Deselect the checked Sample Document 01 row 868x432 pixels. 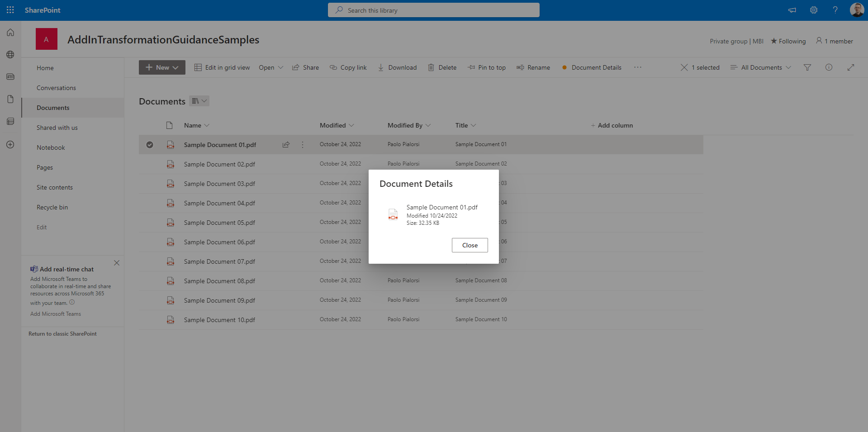click(x=150, y=144)
